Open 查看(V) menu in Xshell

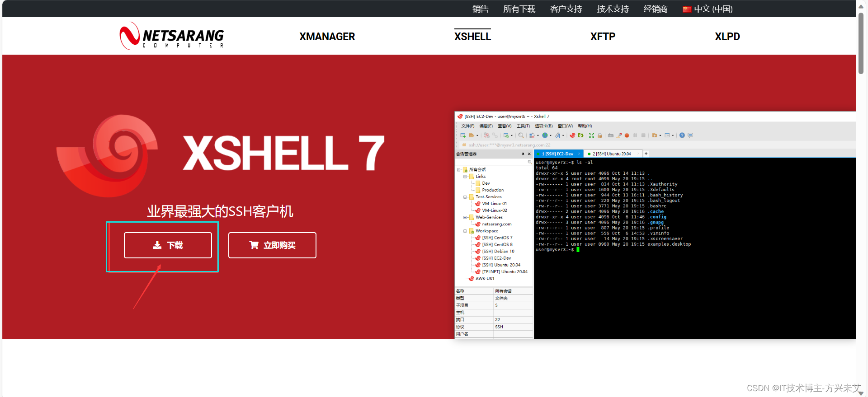[x=505, y=126]
